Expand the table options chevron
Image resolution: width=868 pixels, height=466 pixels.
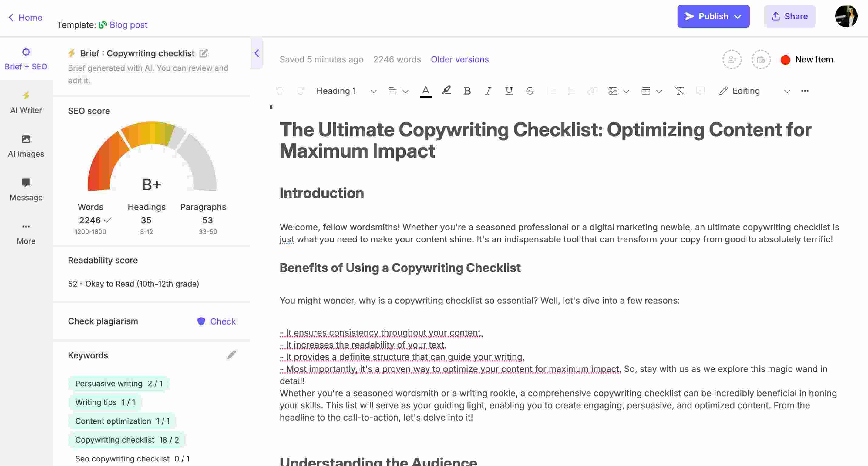click(659, 91)
